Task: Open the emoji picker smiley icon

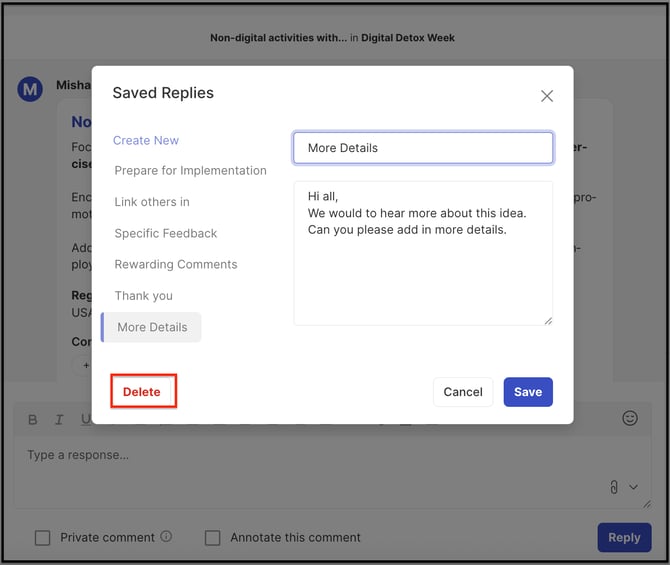Action: pyautogui.click(x=630, y=418)
